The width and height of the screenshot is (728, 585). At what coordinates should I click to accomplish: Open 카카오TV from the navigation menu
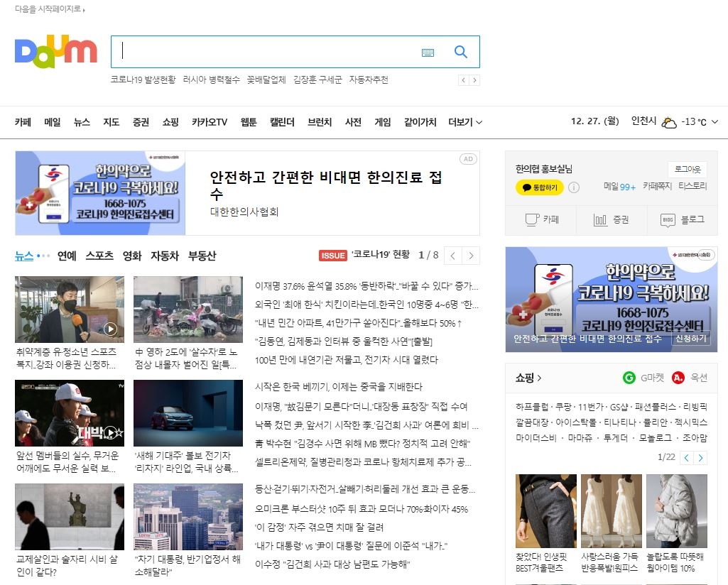210,121
